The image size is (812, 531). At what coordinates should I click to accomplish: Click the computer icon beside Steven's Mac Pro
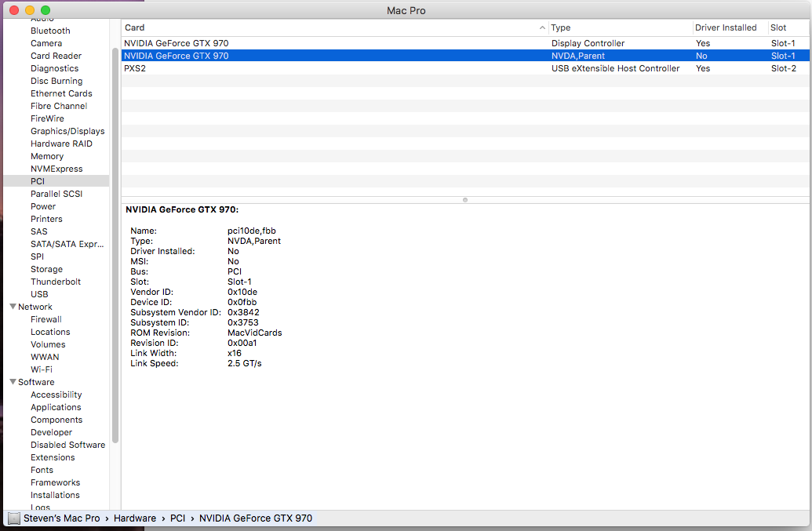click(14, 518)
